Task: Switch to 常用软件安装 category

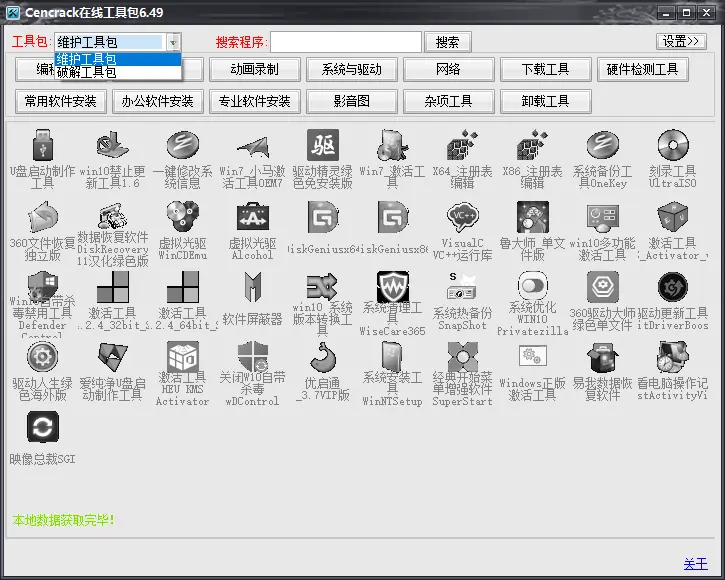Action: [61, 101]
